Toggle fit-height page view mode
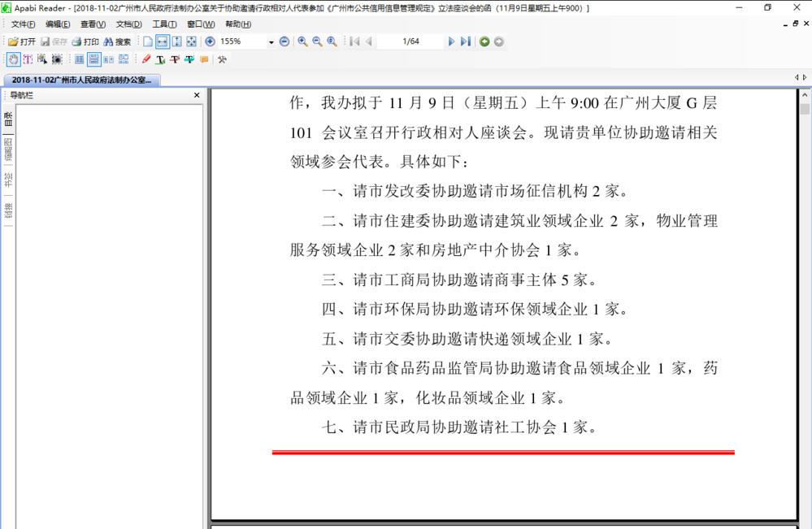812x529 pixels. coord(177,41)
